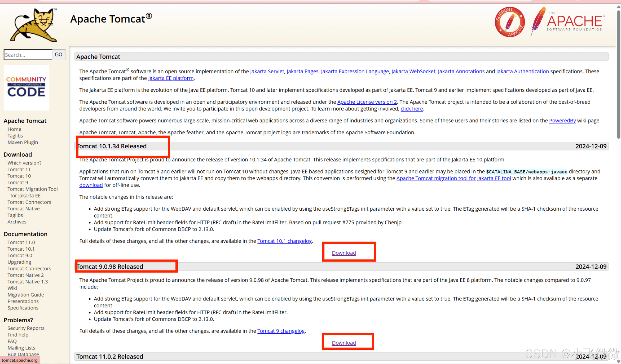The width and height of the screenshot is (621, 364).
Task: Follow the Apache License version 2 link
Action: 367,102
